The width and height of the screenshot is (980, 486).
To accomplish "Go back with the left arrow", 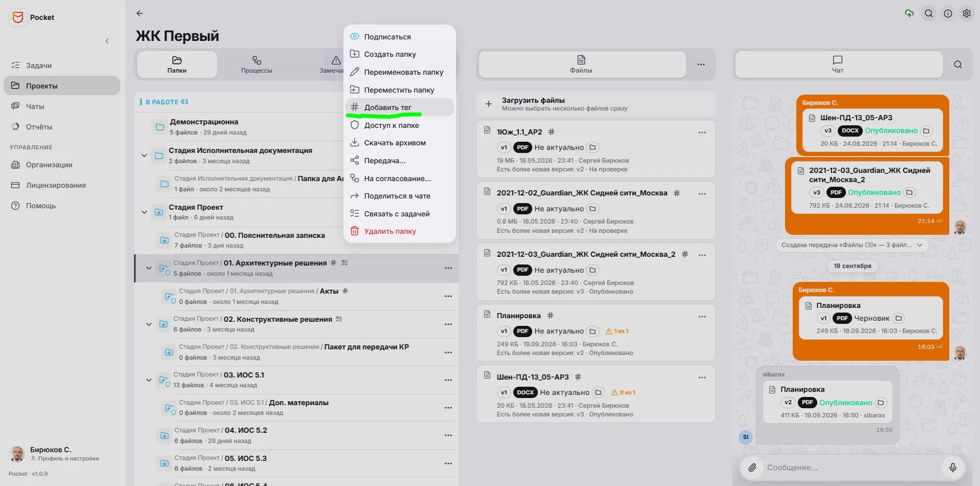I will [140, 13].
